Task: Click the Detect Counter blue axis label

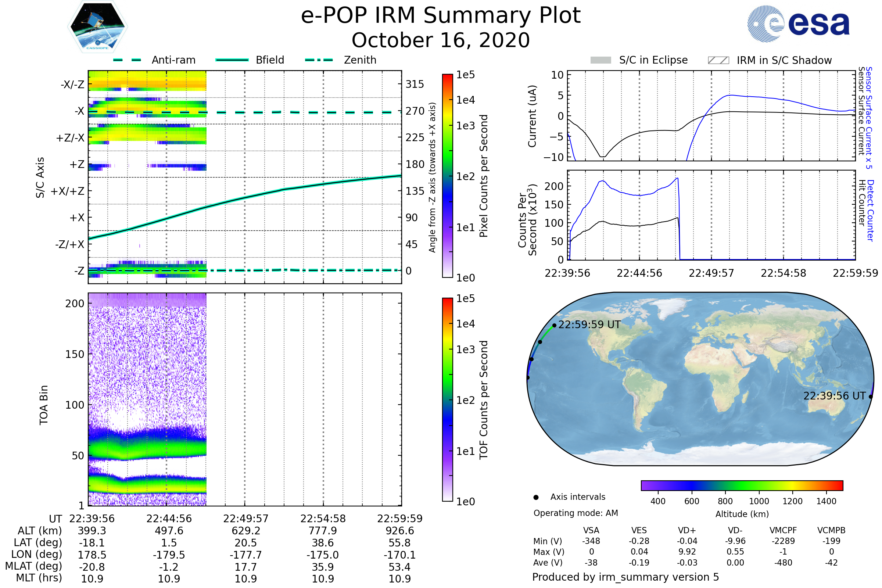Action: tap(870, 211)
